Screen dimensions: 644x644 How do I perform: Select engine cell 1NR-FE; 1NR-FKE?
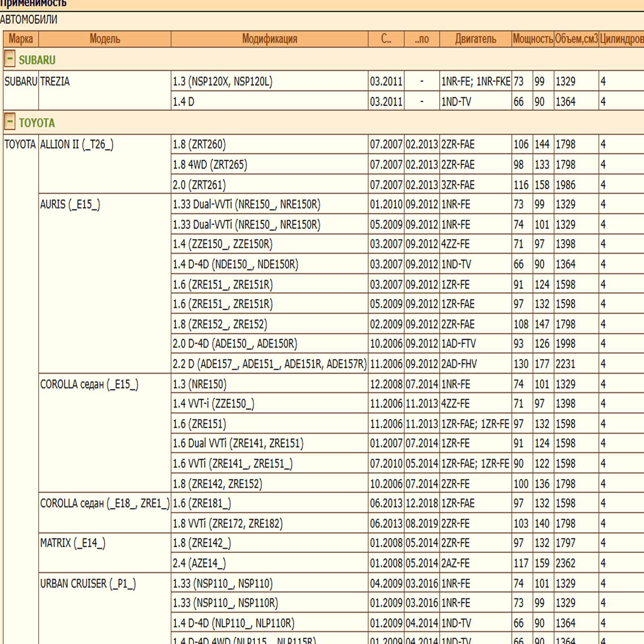point(476,82)
